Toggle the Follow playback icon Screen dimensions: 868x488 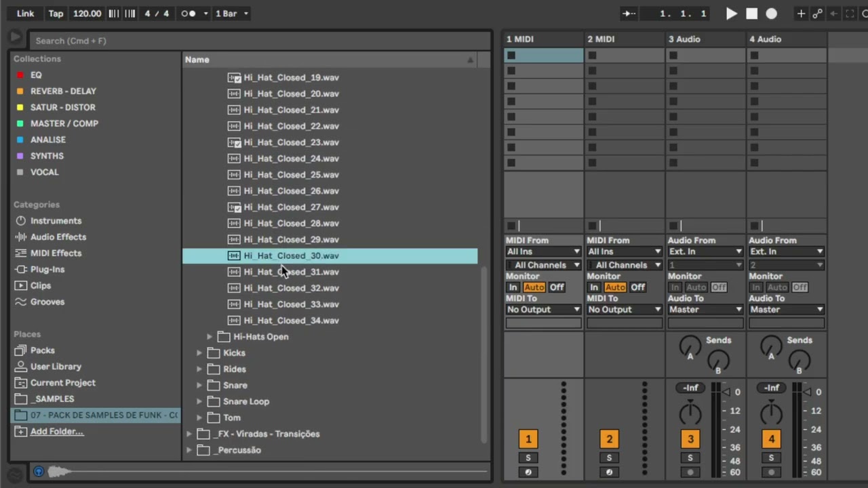(629, 14)
